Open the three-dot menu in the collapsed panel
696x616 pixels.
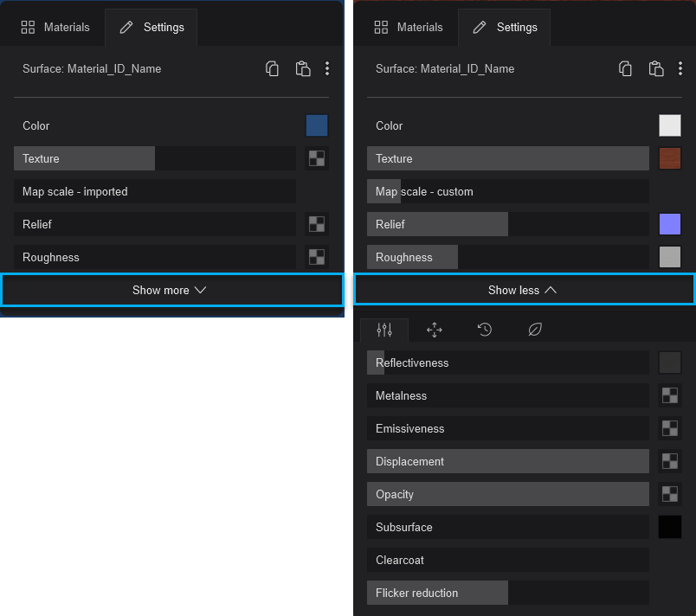pyautogui.click(x=327, y=68)
